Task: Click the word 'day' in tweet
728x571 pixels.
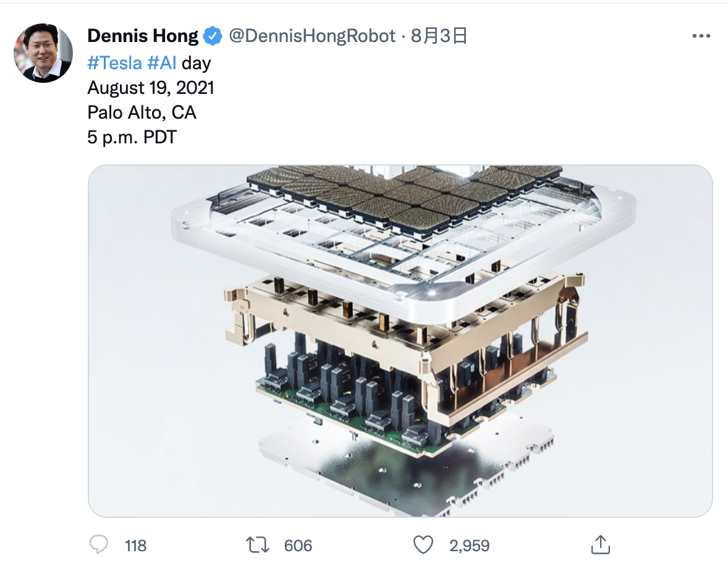Action: point(197,64)
